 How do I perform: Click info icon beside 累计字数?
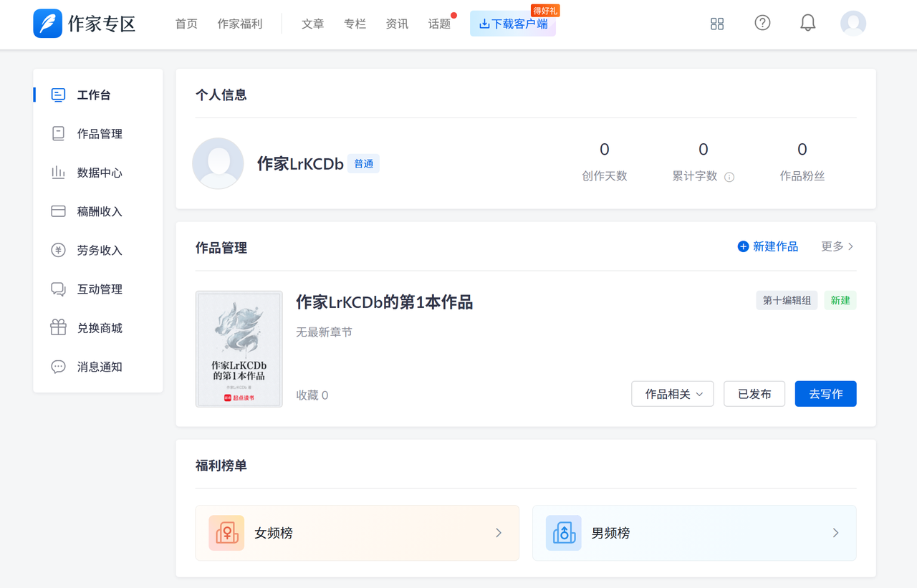(x=729, y=177)
